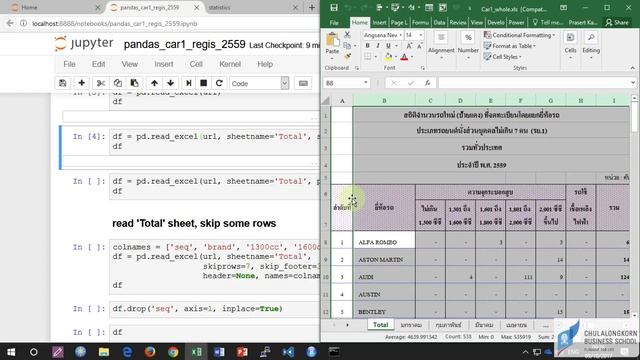Run the current cell in Jupyter
The width and height of the screenshot is (640, 360).
[x=189, y=83]
